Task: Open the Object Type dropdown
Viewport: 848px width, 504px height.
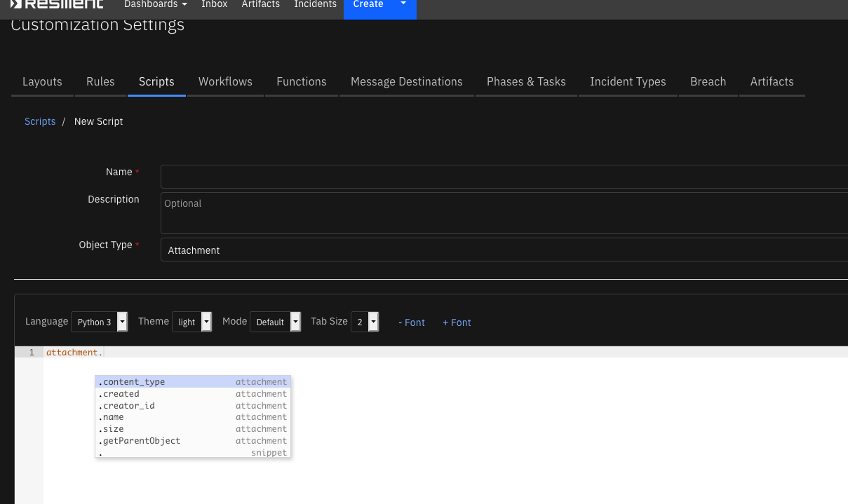Action: [504, 250]
